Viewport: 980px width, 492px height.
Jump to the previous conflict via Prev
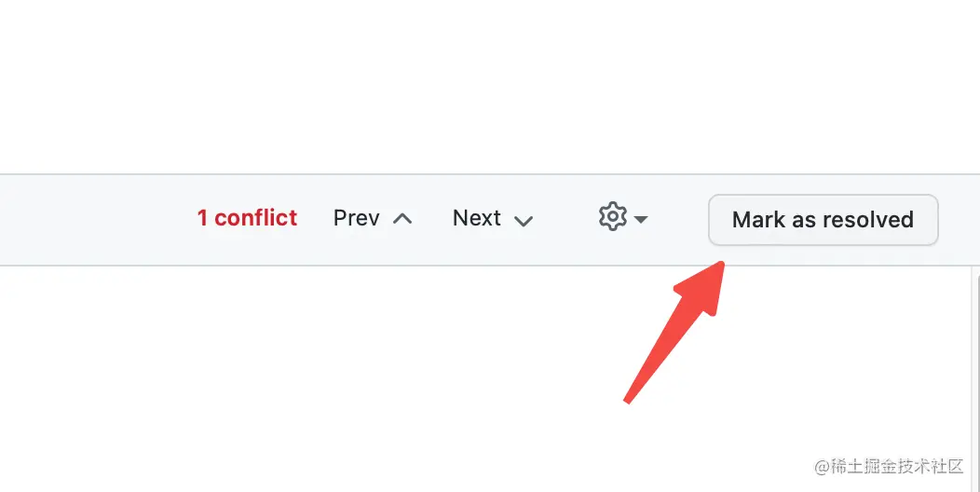[373, 218]
